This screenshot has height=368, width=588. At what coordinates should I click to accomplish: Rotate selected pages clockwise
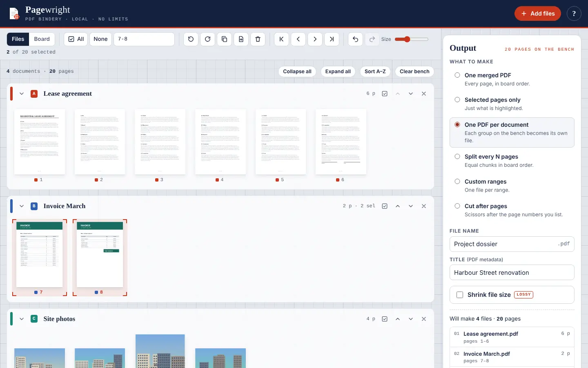[x=207, y=39]
